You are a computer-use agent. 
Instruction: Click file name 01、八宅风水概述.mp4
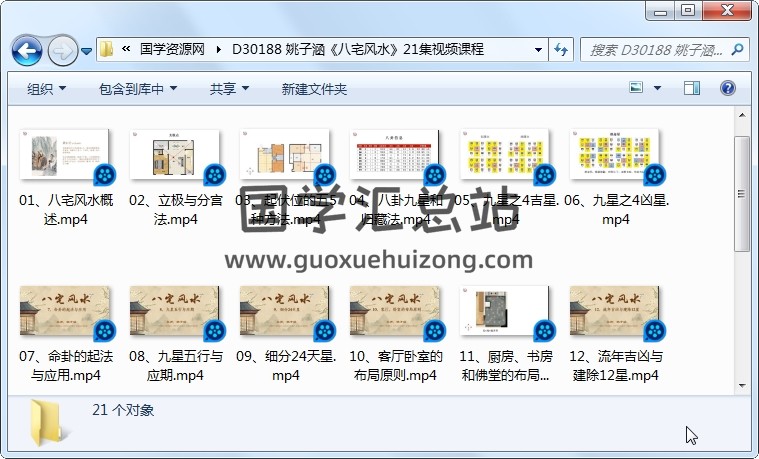66,209
